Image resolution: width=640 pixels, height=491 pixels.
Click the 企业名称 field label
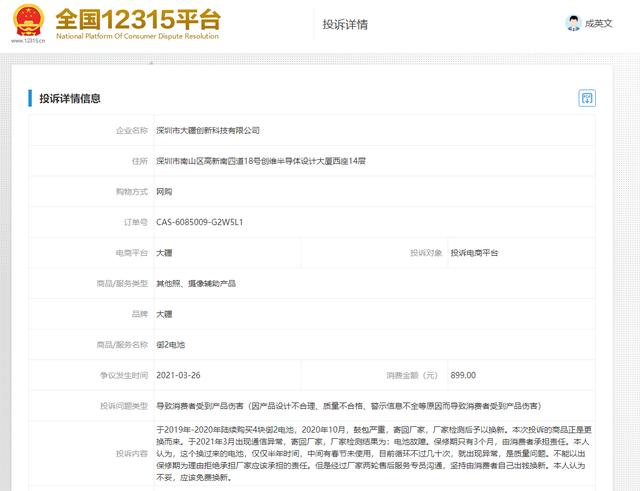coord(132,131)
